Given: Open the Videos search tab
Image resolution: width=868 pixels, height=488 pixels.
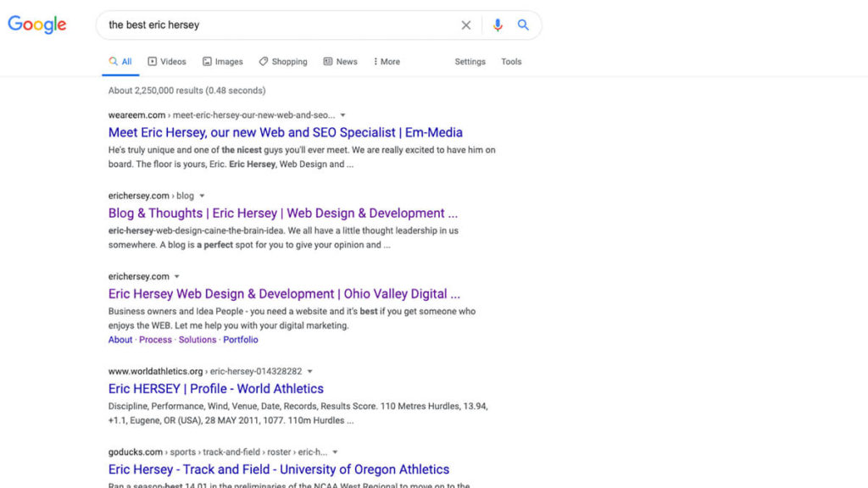Looking at the screenshot, I should coord(167,62).
